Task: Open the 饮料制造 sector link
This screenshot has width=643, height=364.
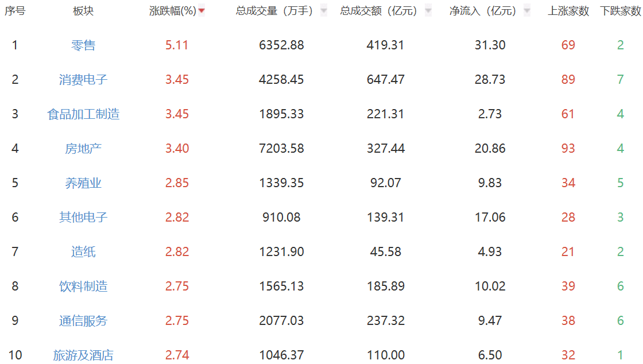Action: 83,286
